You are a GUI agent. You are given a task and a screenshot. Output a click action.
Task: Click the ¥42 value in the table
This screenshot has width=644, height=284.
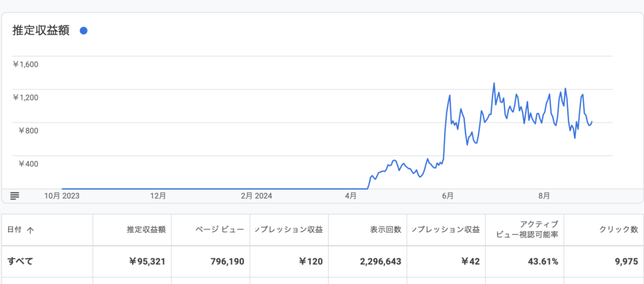(469, 261)
